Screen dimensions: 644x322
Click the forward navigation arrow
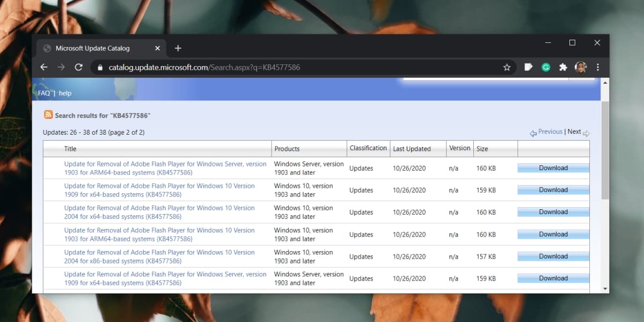[x=61, y=67]
